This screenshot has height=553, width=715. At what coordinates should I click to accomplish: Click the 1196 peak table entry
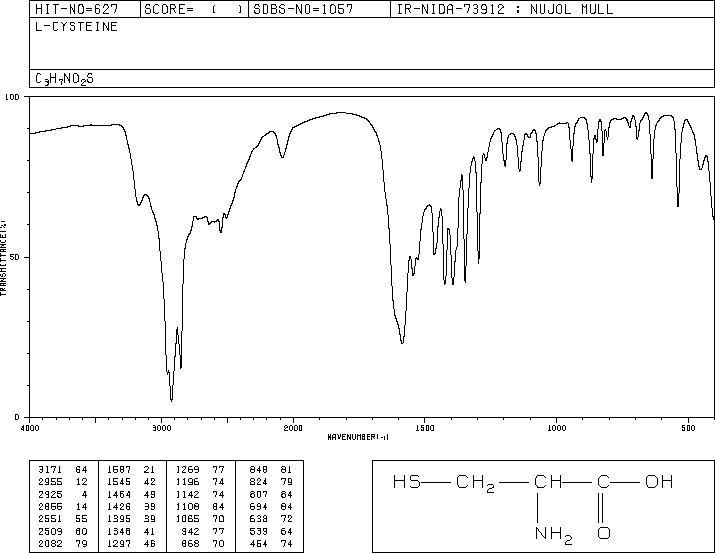point(200,482)
